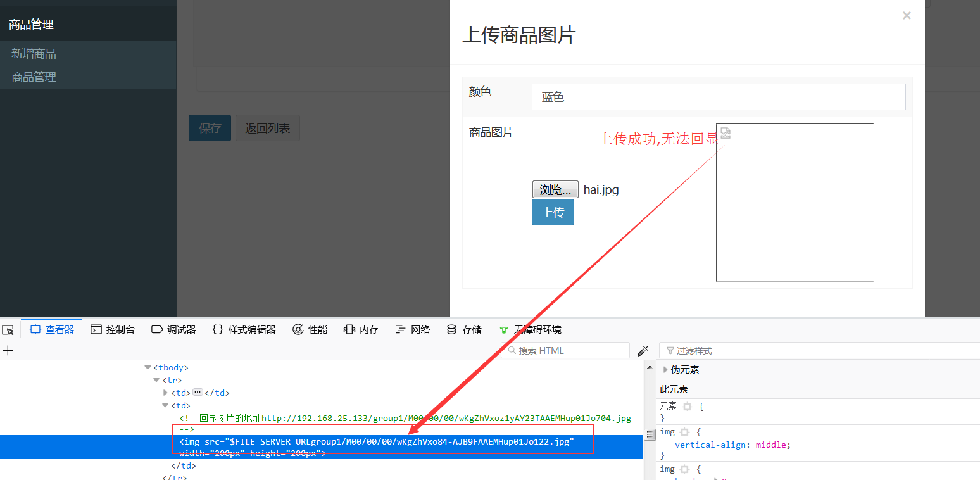Click the hai.jpg file name text
The image size is (980, 480).
click(x=601, y=189)
